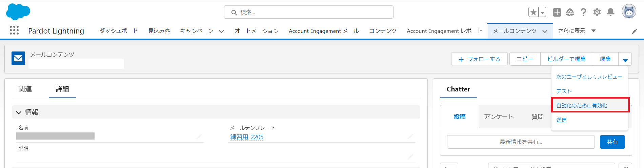This screenshot has height=168, width=644.
Task: Open the help question mark icon
Action: tap(583, 12)
